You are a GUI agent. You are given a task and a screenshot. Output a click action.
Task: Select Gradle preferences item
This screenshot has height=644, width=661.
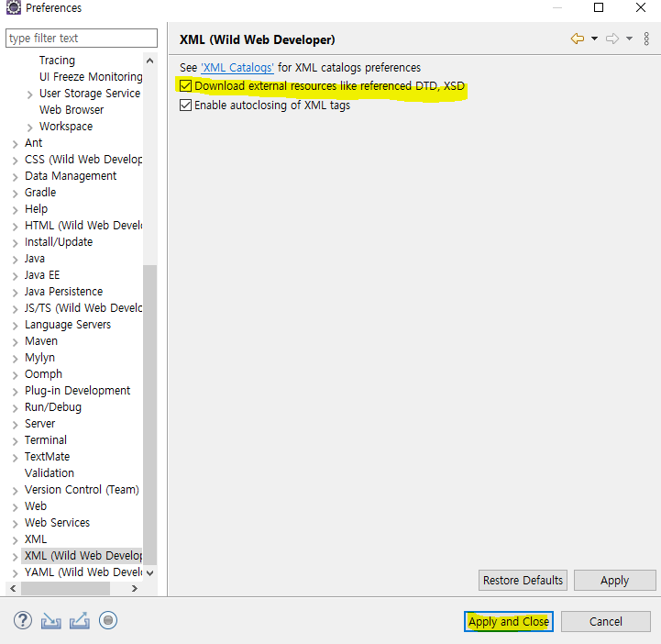pyautogui.click(x=40, y=193)
